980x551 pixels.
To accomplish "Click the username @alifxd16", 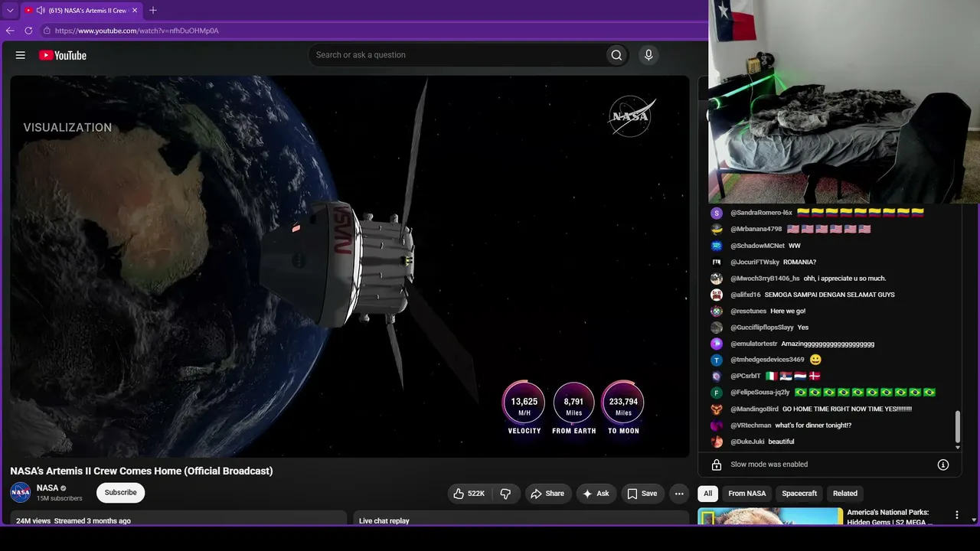I will click(746, 295).
